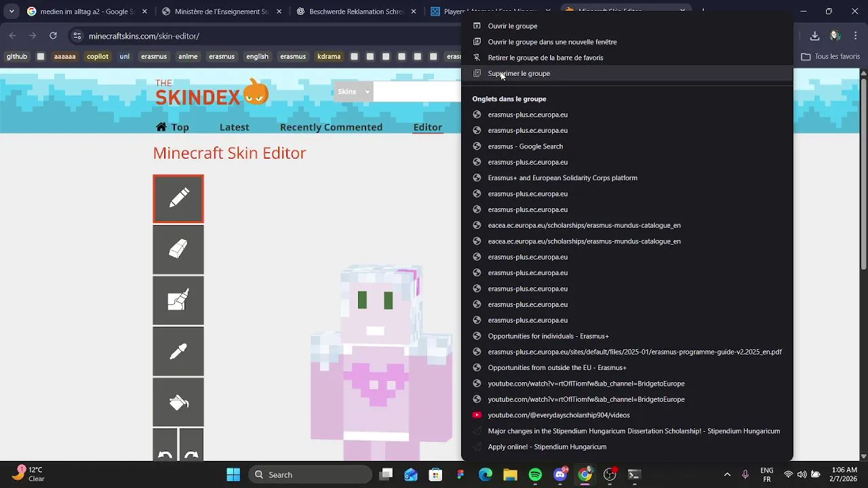
Task: Click the Redo arrow button
Action: (191, 445)
